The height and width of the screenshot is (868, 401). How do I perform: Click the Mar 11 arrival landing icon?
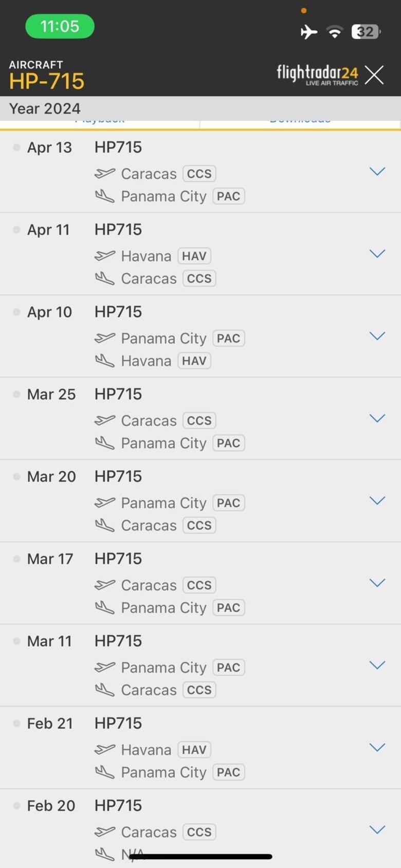click(x=105, y=690)
